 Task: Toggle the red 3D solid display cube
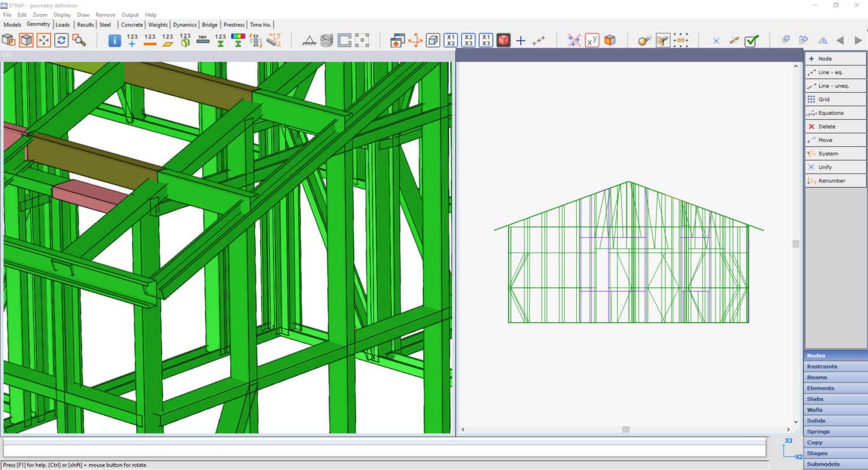pos(503,40)
